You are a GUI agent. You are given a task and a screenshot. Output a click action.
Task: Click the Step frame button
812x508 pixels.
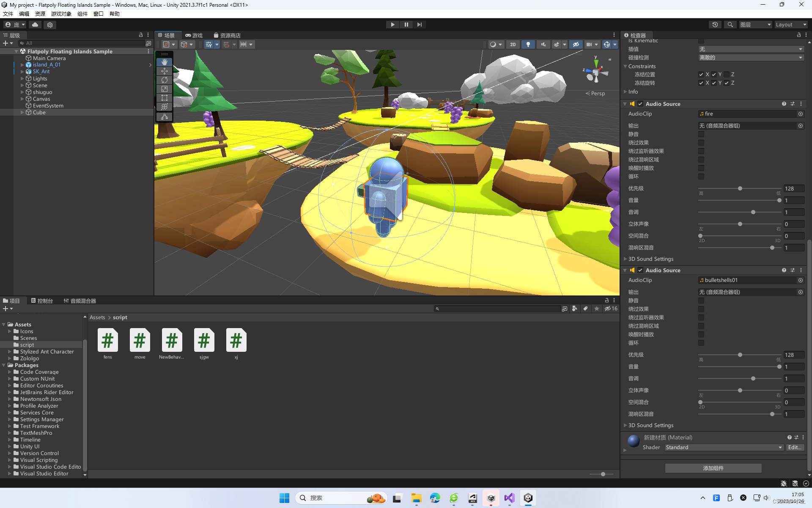(419, 25)
